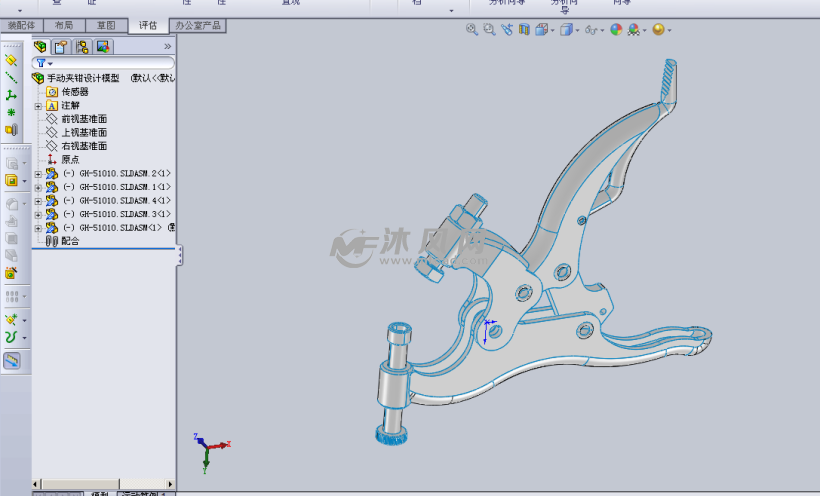Open the PropertyManager tab icon
The width and height of the screenshot is (820, 496).
point(61,46)
